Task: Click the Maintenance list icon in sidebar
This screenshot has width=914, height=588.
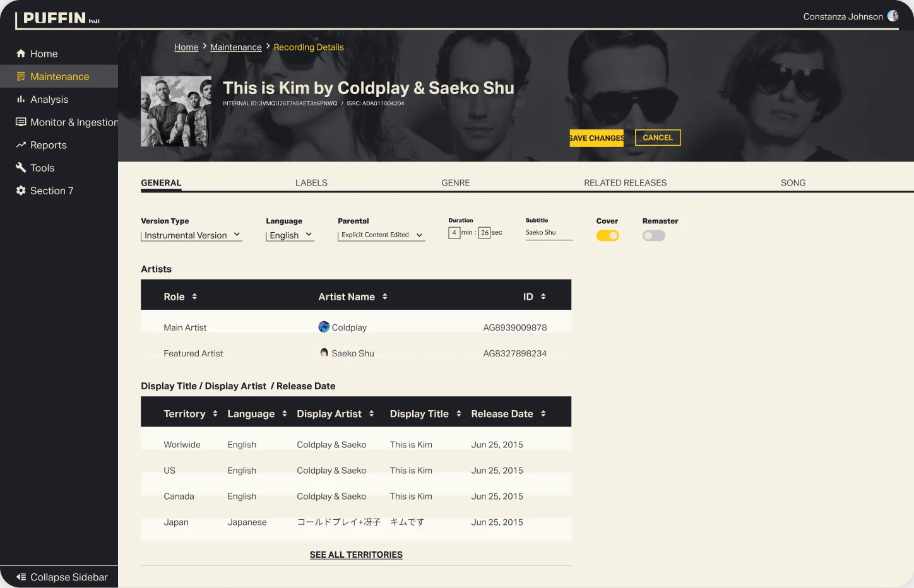Action: pyautogui.click(x=21, y=76)
